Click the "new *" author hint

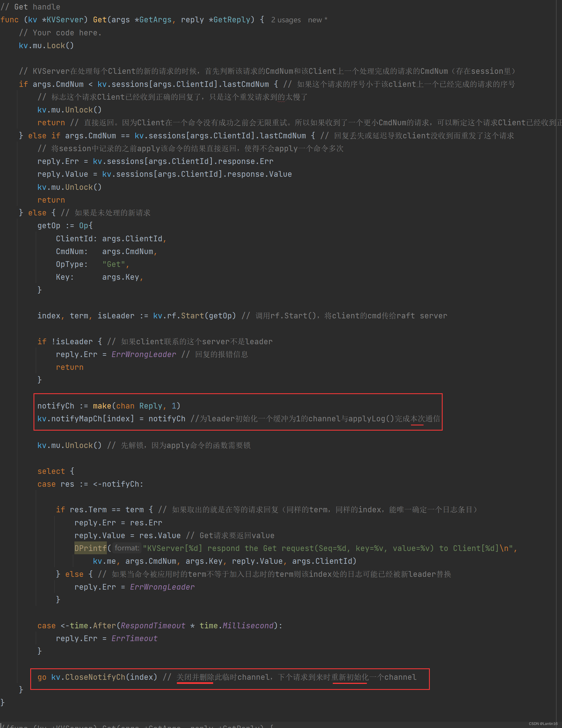(x=317, y=20)
